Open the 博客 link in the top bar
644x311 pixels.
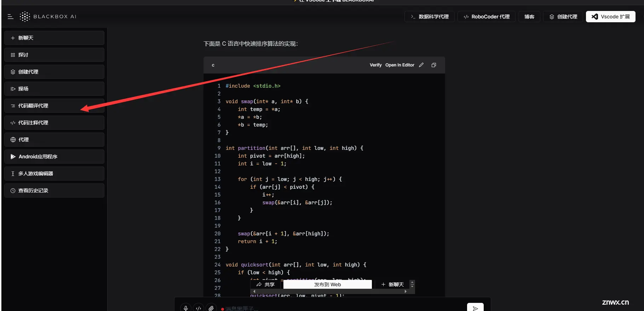529,17
